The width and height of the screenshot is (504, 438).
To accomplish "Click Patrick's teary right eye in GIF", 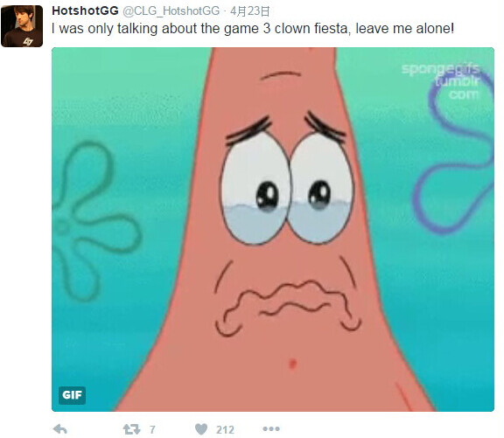I will pos(321,188).
